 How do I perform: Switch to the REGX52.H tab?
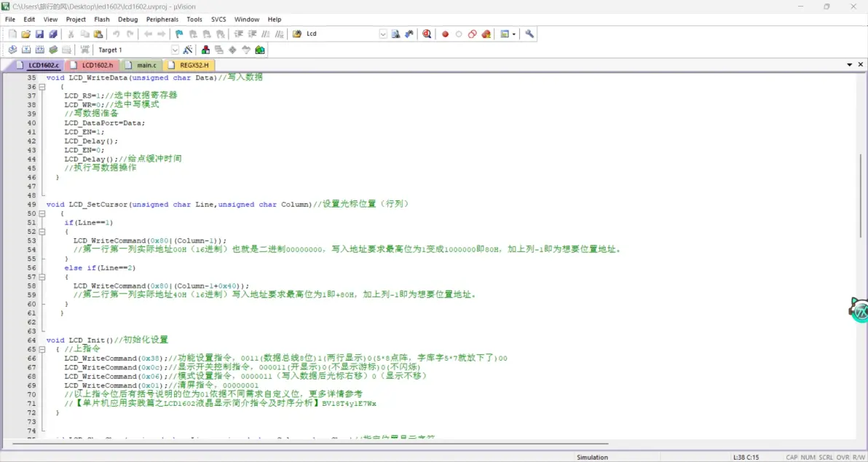click(x=189, y=66)
